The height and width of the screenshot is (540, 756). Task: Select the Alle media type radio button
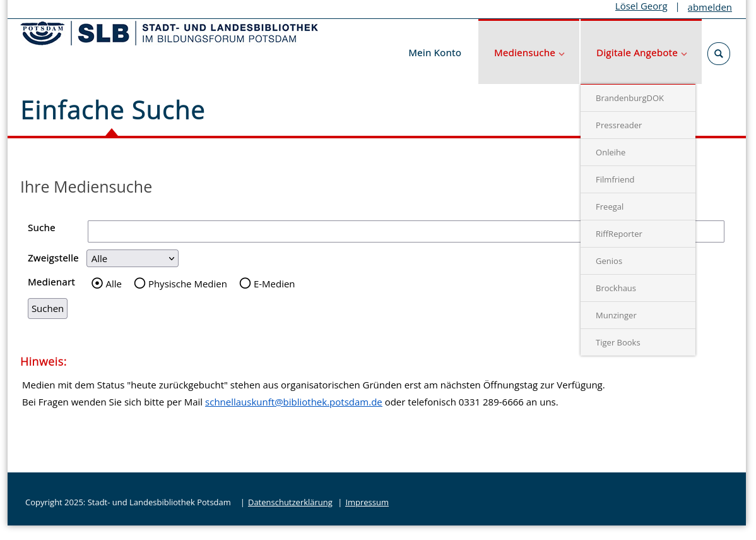click(x=97, y=284)
